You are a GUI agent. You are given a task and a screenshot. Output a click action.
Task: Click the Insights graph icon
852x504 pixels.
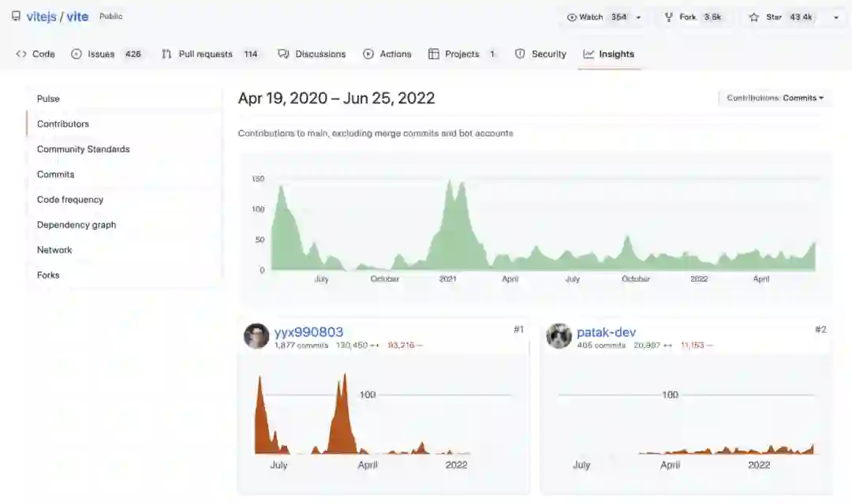point(589,54)
